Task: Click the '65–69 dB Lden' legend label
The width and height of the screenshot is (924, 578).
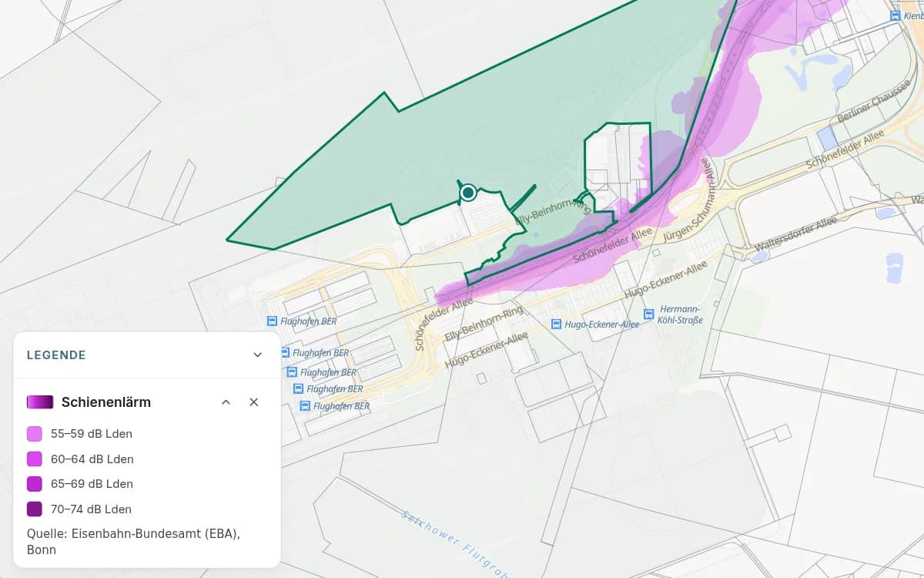Action: tap(92, 484)
